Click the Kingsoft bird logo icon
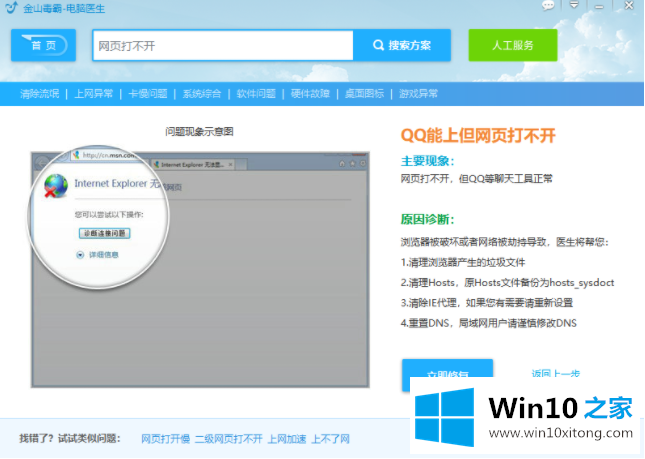The height and width of the screenshot is (459, 645). (x=12, y=7)
